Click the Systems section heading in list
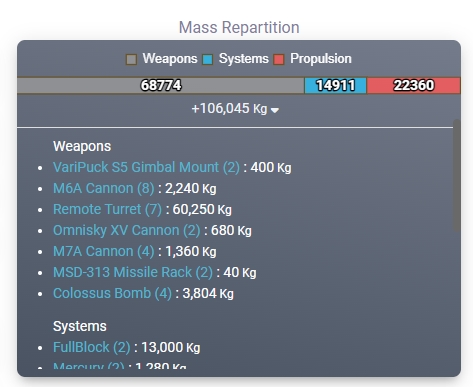The height and width of the screenshot is (387, 473). click(x=80, y=326)
